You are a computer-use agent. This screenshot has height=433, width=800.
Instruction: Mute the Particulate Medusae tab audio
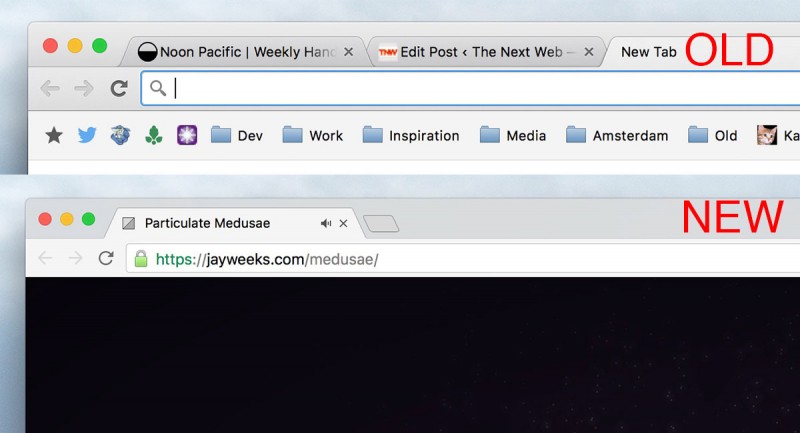point(325,223)
